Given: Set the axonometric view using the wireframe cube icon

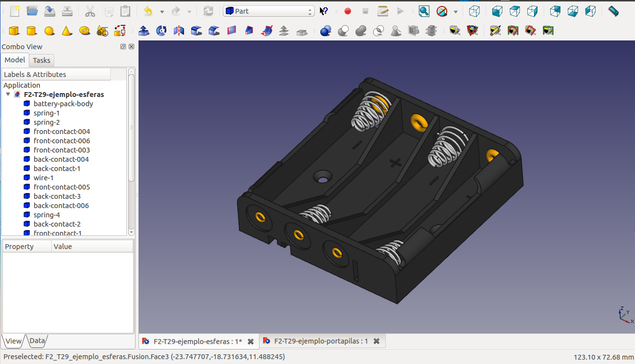Looking at the screenshot, I should [474, 11].
